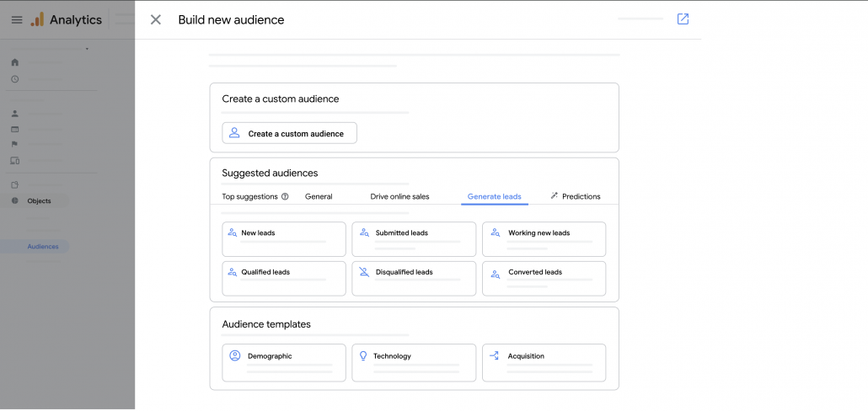The height and width of the screenshot is (411, 868).
Task: Open Audiences in the left sidebar
Action: pyautogui.click(x=43, y=247)
